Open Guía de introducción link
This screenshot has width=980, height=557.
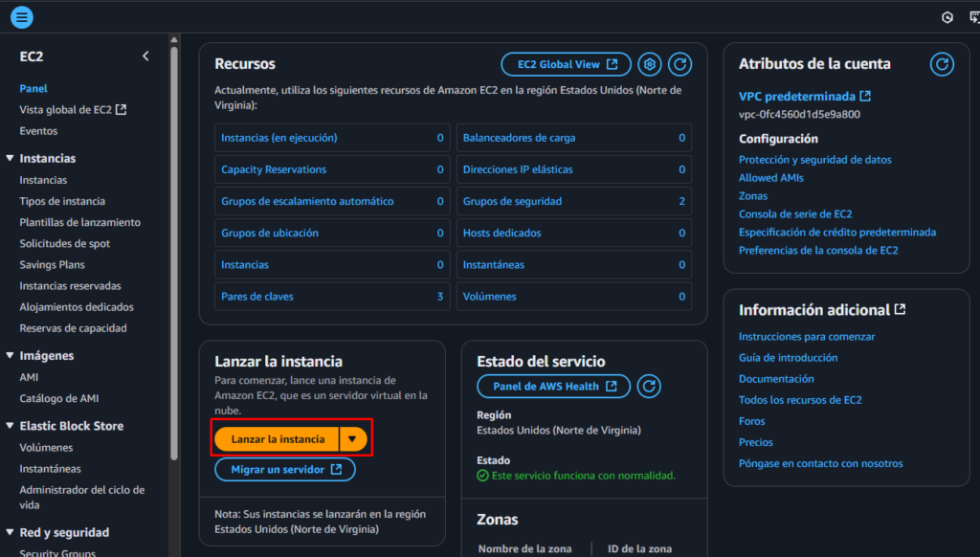789,358
